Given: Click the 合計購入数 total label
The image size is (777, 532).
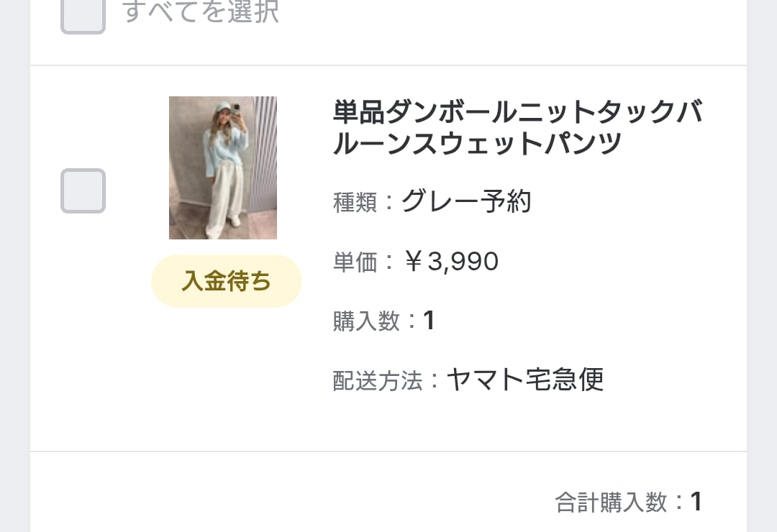Looking at the screenshot, I should [x=611, y=503].
